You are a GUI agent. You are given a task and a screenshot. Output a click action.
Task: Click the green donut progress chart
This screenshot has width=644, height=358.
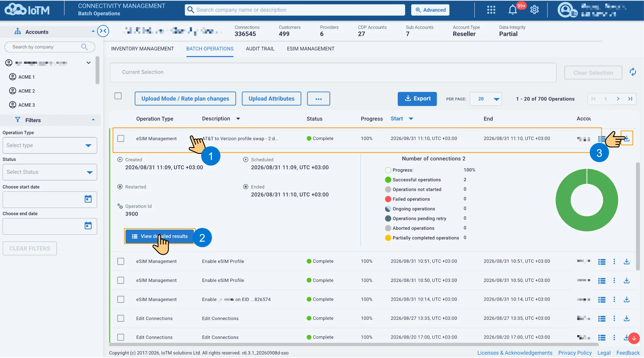pyautogui.click(x=587, y=200)
